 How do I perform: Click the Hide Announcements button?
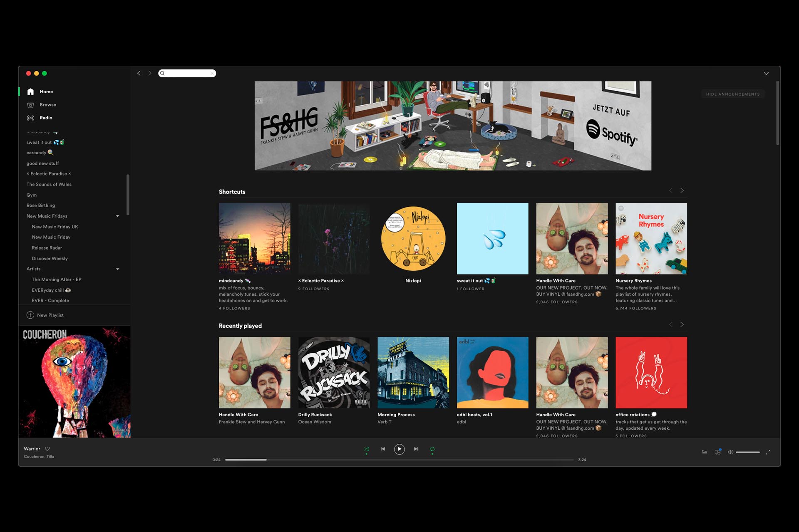point(732,94)
